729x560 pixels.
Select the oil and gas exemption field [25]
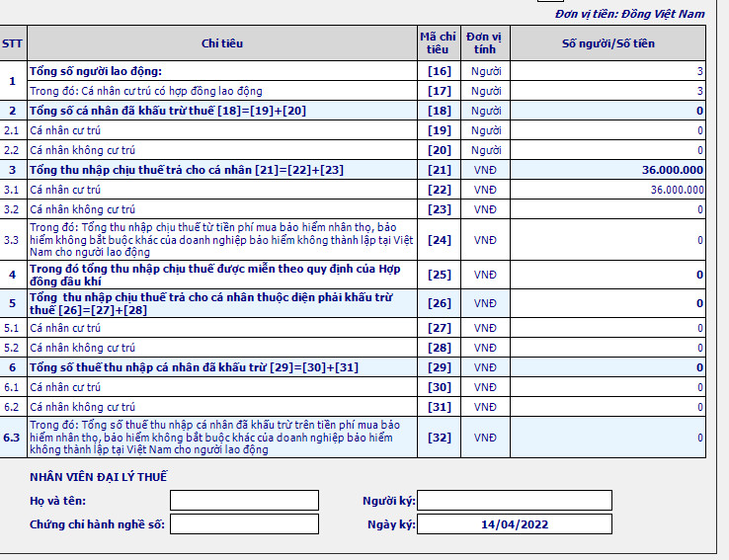pyautogui.click(x=607, y=274)
